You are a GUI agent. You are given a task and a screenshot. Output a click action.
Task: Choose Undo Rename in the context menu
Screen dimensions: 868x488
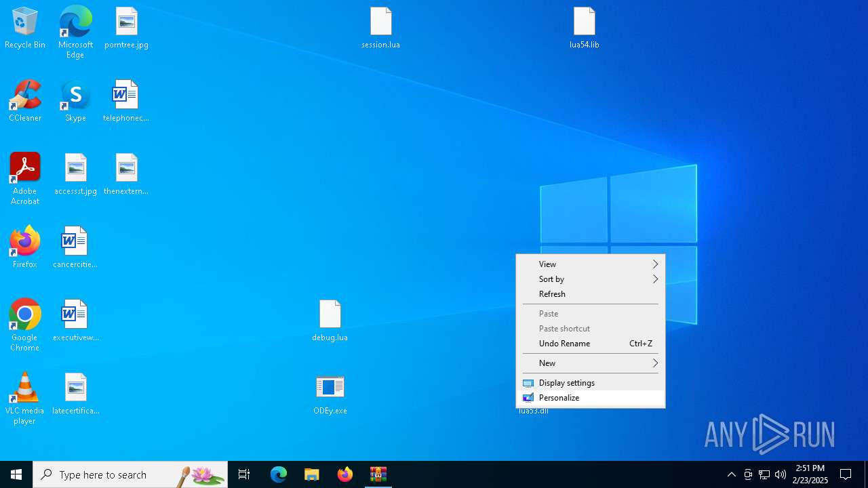591,344
